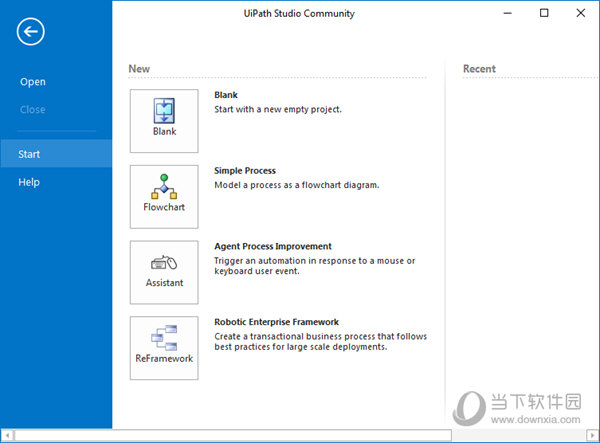Click 'Model a process as a flowchart diagram.'

[x=297, y=185]
